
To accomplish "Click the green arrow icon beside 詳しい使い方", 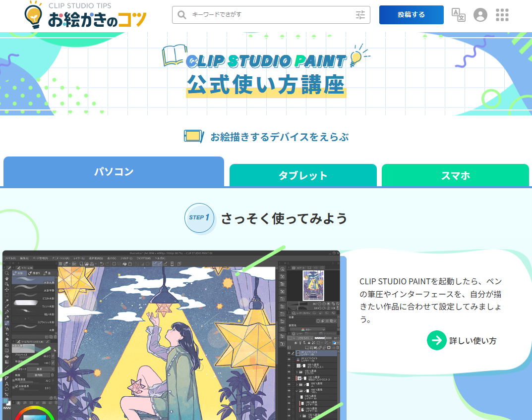I will point(437,340).
